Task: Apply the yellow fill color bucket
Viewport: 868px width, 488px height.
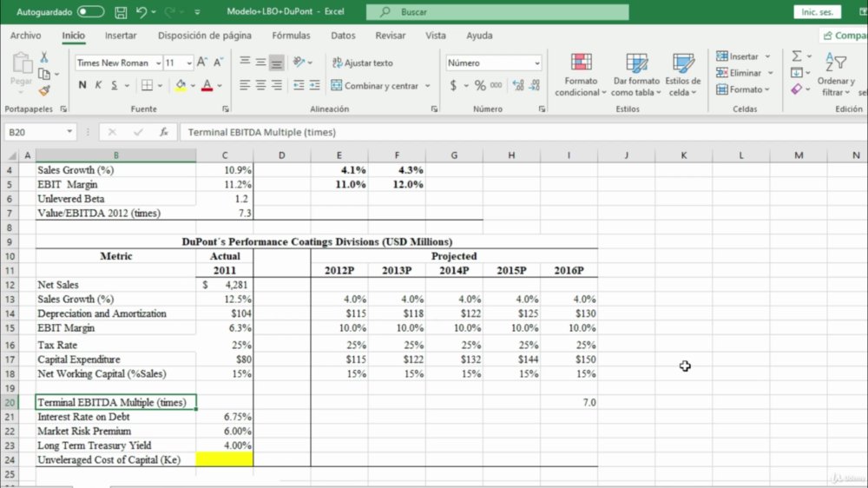Action: point(181,85)
